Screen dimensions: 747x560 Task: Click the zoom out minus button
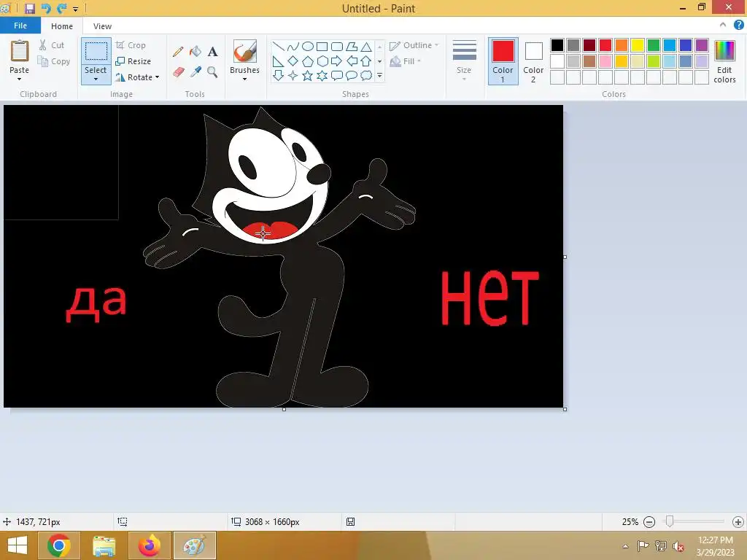(649, 522)
